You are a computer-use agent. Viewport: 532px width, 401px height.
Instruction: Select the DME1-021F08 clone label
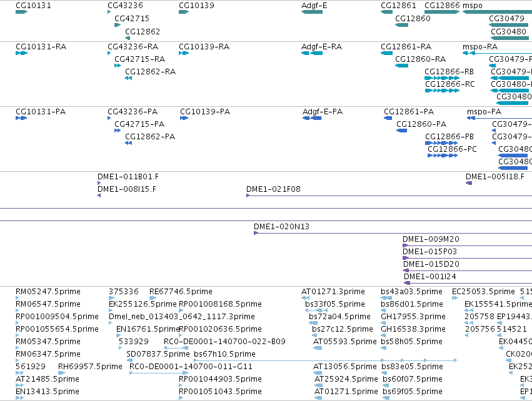(x=273, y=189)
